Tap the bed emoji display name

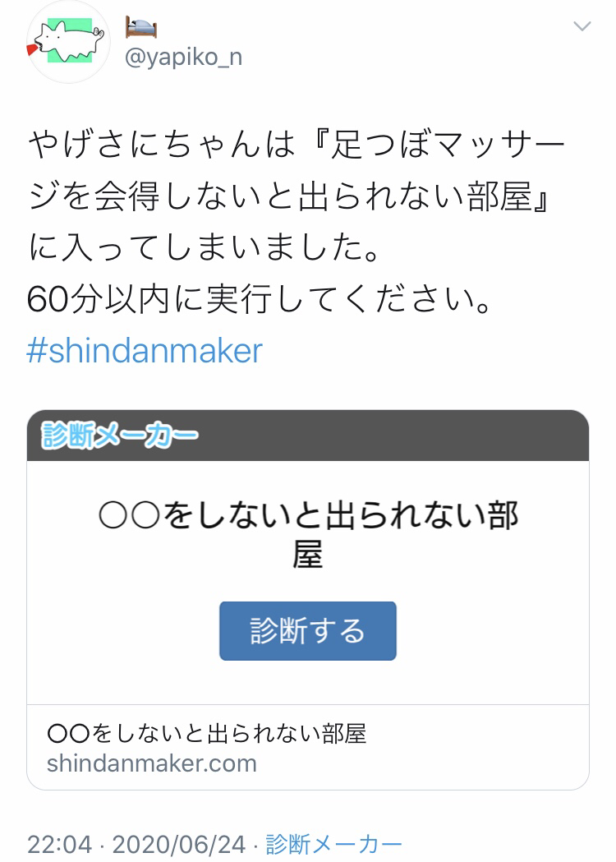pos(141,27)
